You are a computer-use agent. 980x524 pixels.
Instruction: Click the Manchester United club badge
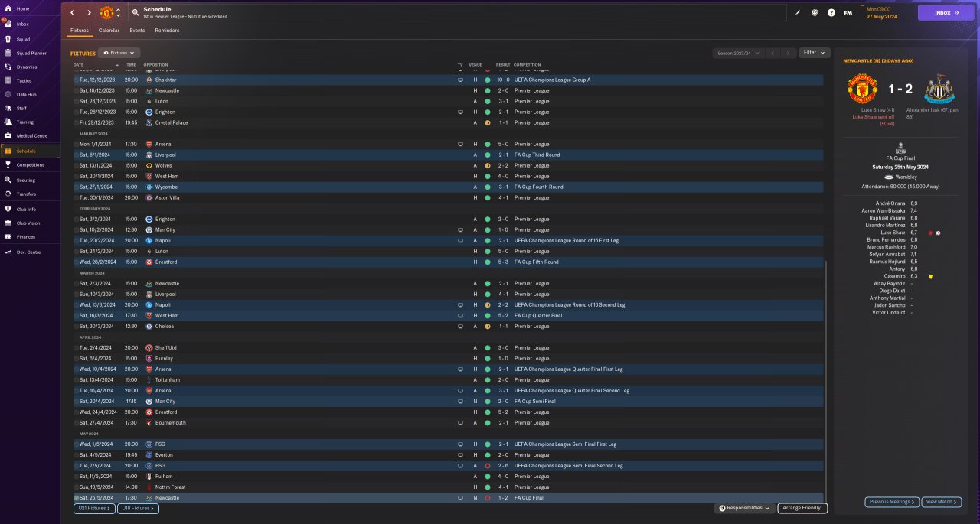tap(106, 13)
